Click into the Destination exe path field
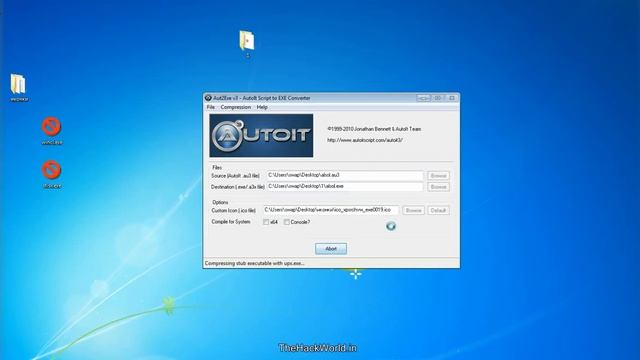Screen dimensions: 640x360 pyautogui.click(x=345, y=186)
